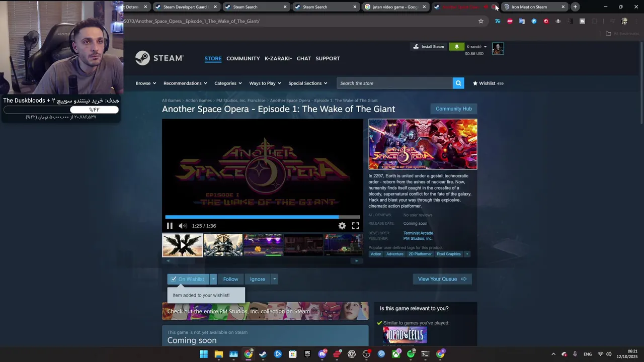Switch to Iron Meat on Steam tab

pos(534,7)
